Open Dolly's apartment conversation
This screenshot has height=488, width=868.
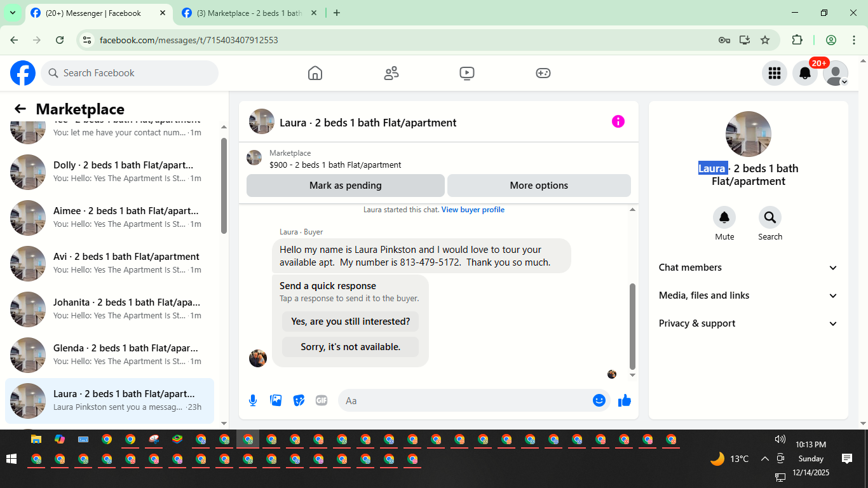point(109,172)
